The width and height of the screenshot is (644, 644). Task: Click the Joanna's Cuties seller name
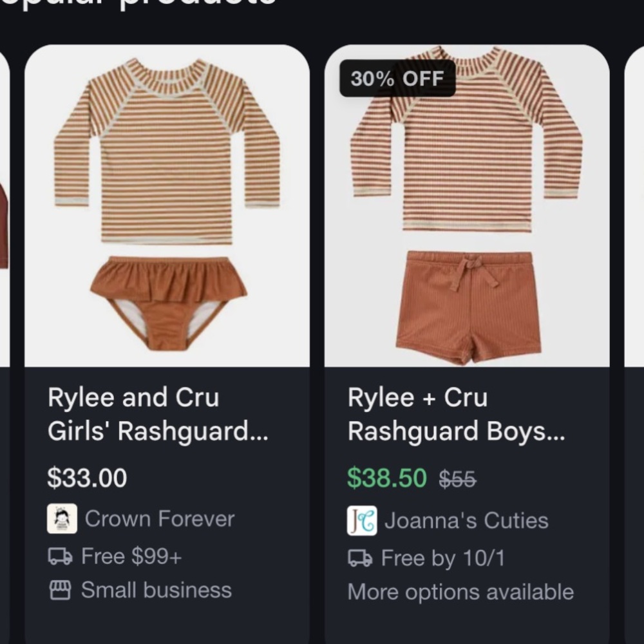[x=467, y=520]
